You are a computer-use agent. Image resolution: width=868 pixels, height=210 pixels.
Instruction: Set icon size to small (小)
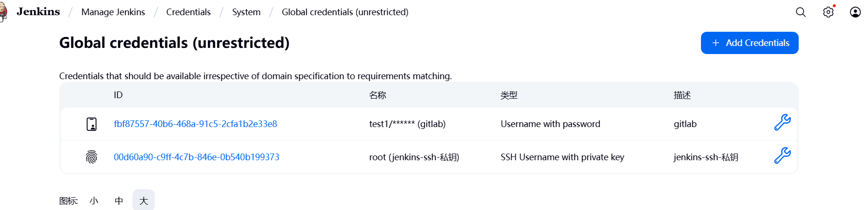[94, 201]
